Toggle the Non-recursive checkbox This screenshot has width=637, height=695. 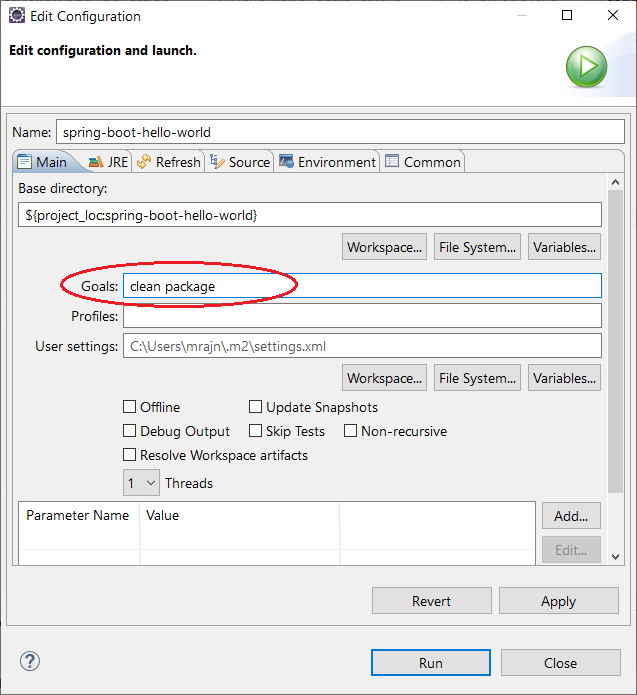(350, 431)
